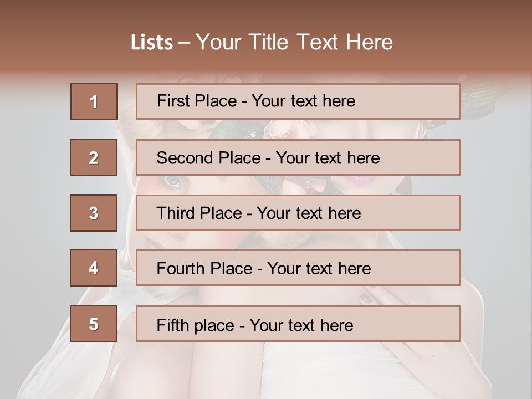Click the word 'First' in the top item
Viewport: 532px width, 399px height.
[x=173, y=101]
